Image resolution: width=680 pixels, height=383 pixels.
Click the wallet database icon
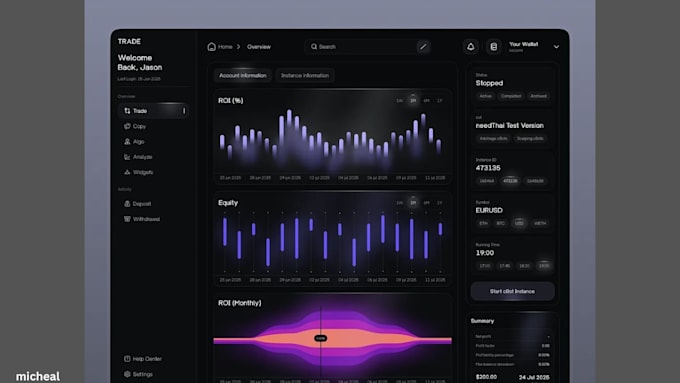(x=494, y=46)
